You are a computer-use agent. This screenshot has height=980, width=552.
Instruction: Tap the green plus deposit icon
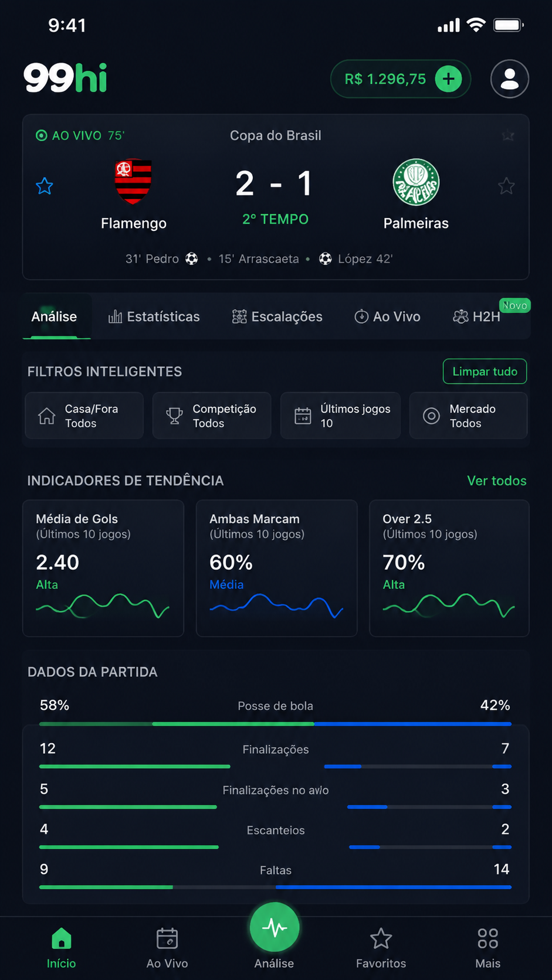tap(448, 79)
